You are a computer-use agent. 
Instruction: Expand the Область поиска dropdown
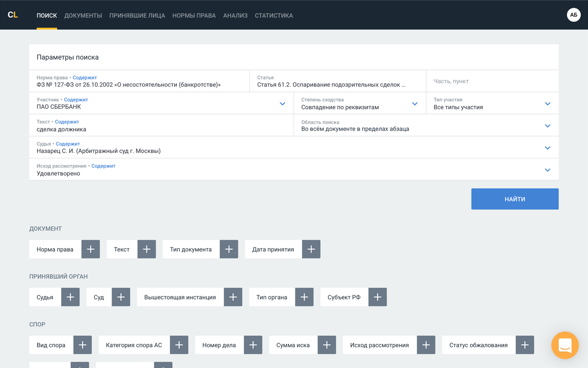click(547, 126)
